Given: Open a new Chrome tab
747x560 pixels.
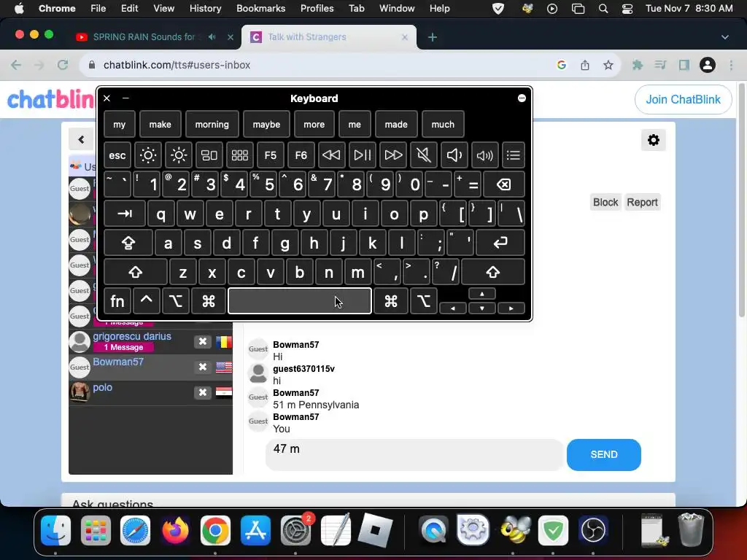Looking at the screenshot, I should coord(432,37).
